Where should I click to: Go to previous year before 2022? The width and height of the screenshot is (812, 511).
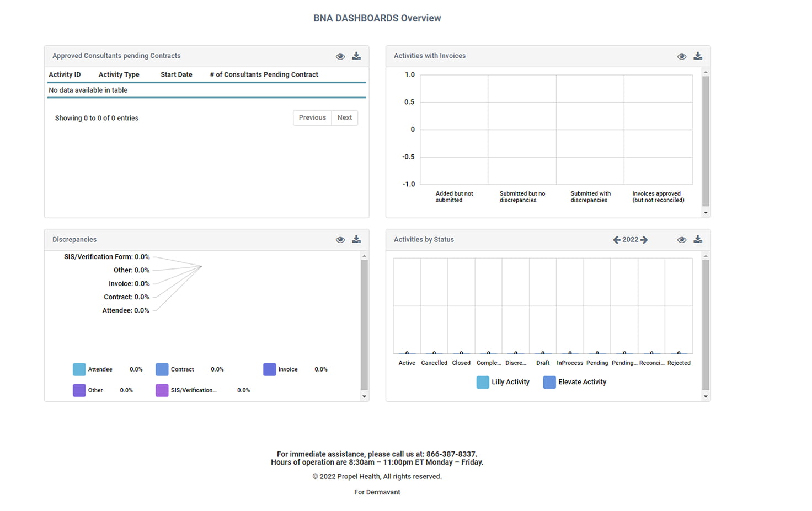(x=617, y=240)
